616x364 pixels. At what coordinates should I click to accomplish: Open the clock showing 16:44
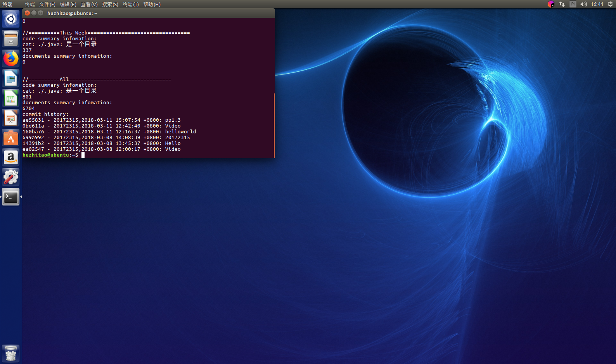tap(597, 4)
